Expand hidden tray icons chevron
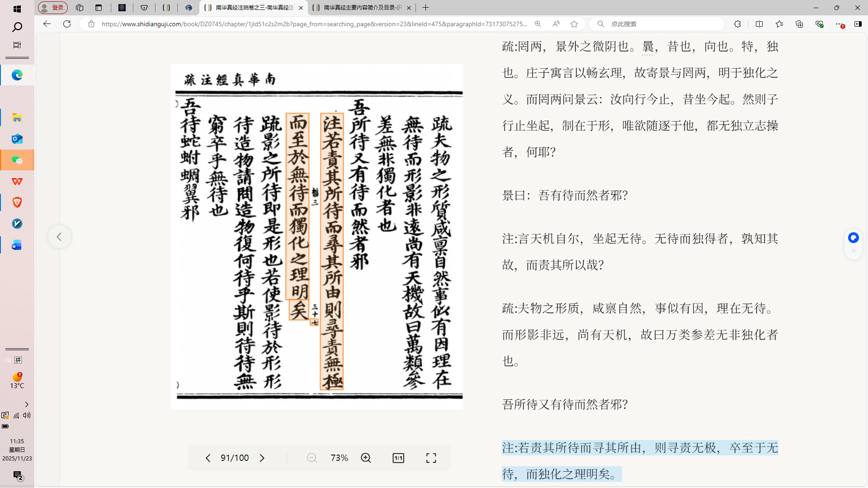The width and height of the screenshot is (868, 488). tap(27, 404)
